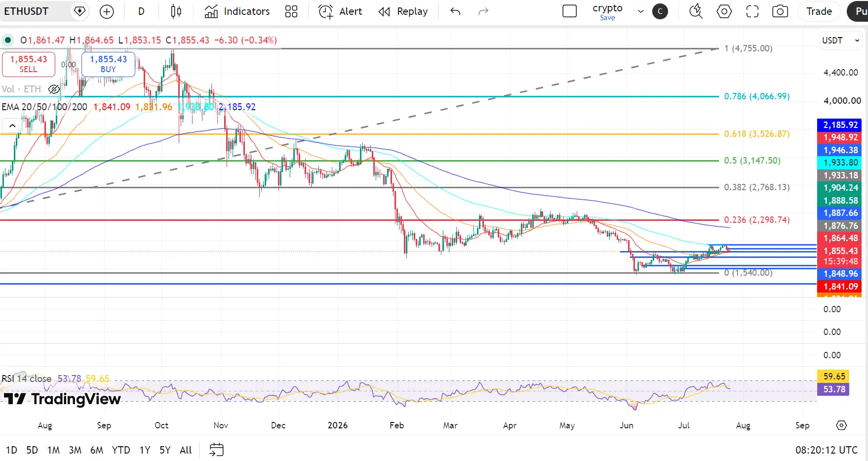The image size is (868, 461).
Task: Click the current price 1,855.43 axis label
Action: pyautogui.click(x=840, y=251)
